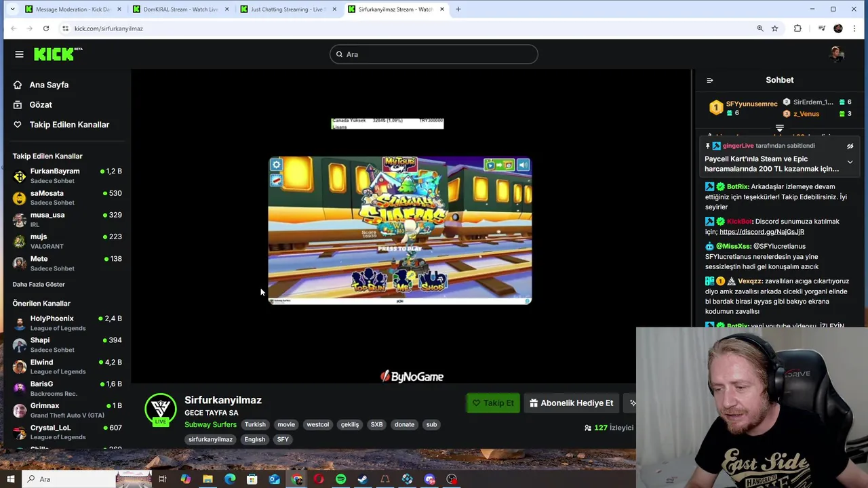Open the Kick hamburger sidebar menu
This screenshot has height=488, width=868.
tap(19, 54)
